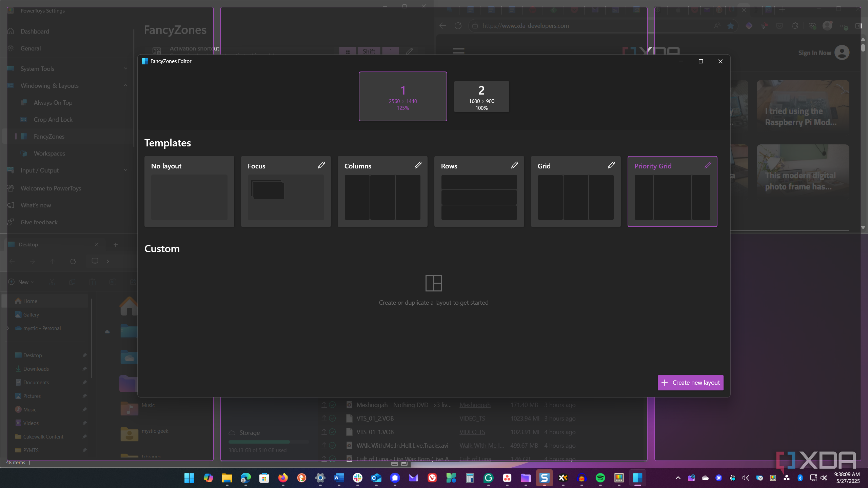The image size is (868, 488).
Task: Choose the No layout template
Action: click(189, 191)
